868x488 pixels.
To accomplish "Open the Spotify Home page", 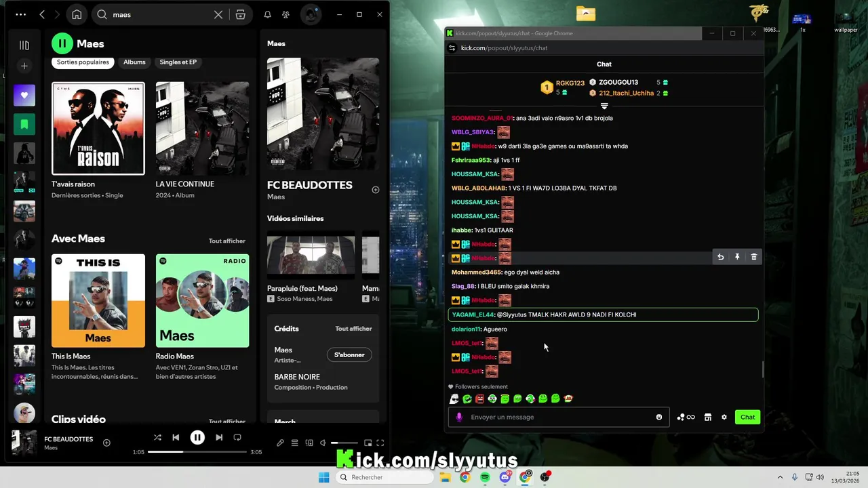I will click(x=77, y=14).
